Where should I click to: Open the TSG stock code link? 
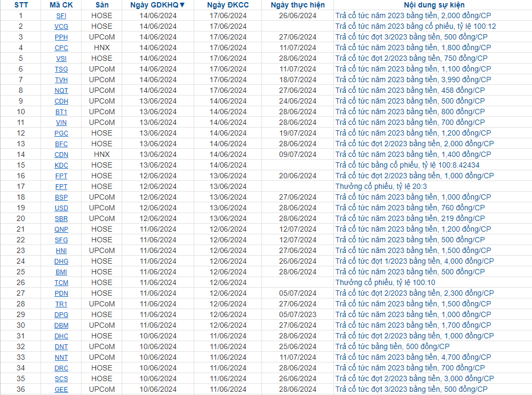[61, 69]
